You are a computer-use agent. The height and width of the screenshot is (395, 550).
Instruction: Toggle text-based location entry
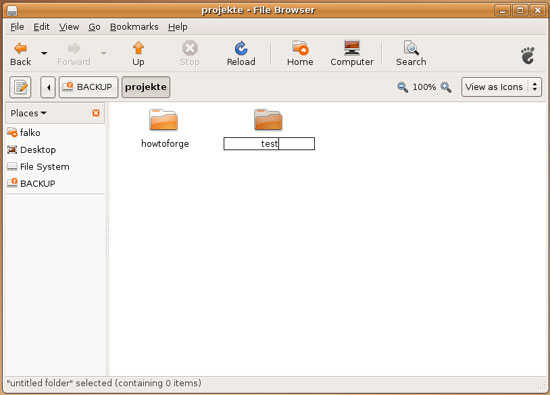[x=20, y=87]
